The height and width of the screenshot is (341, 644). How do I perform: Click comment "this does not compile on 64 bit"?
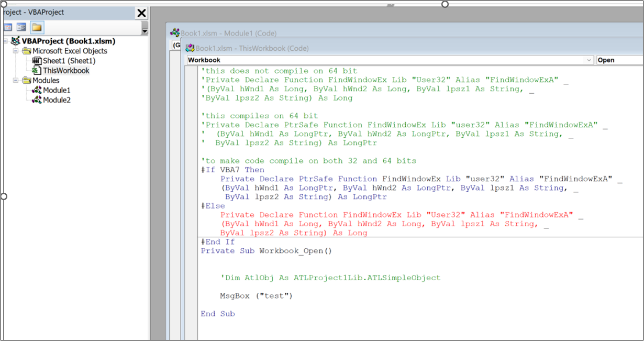[x=279, y=71]
